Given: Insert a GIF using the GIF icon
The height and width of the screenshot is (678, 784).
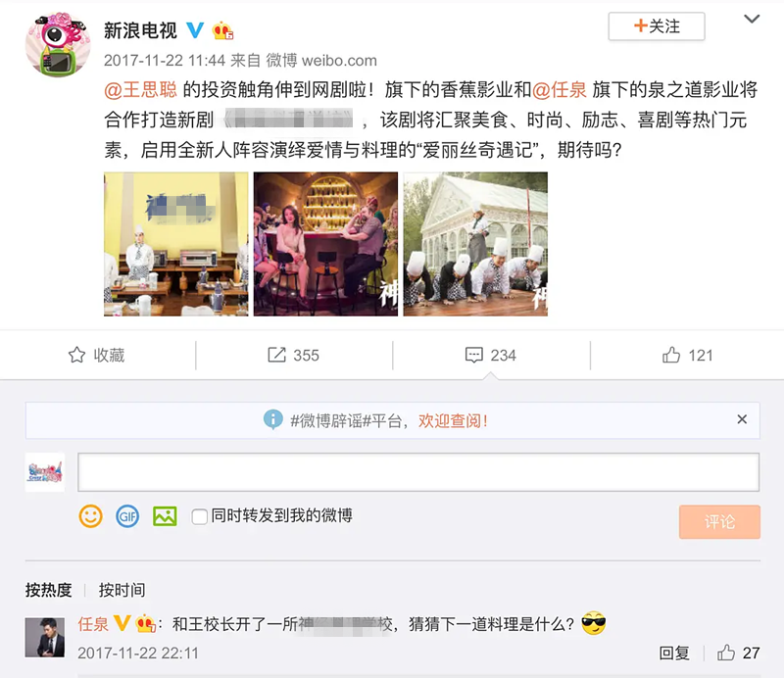Looking at the screenshot, I should point(127,516).
